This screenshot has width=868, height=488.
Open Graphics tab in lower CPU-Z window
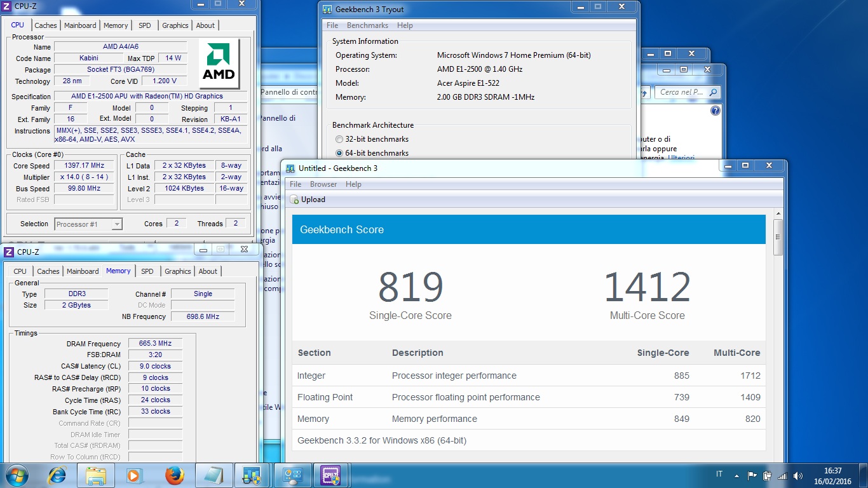(x=178, y=271)
